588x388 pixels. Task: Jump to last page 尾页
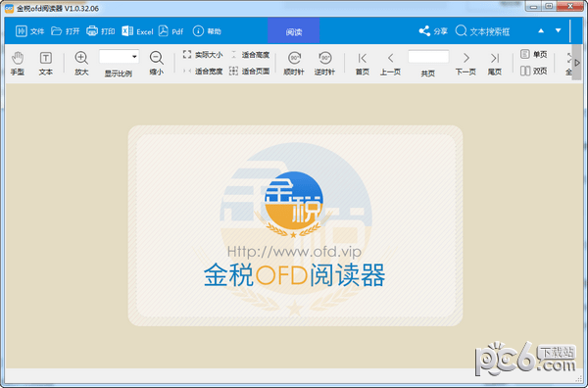point(495,64)
